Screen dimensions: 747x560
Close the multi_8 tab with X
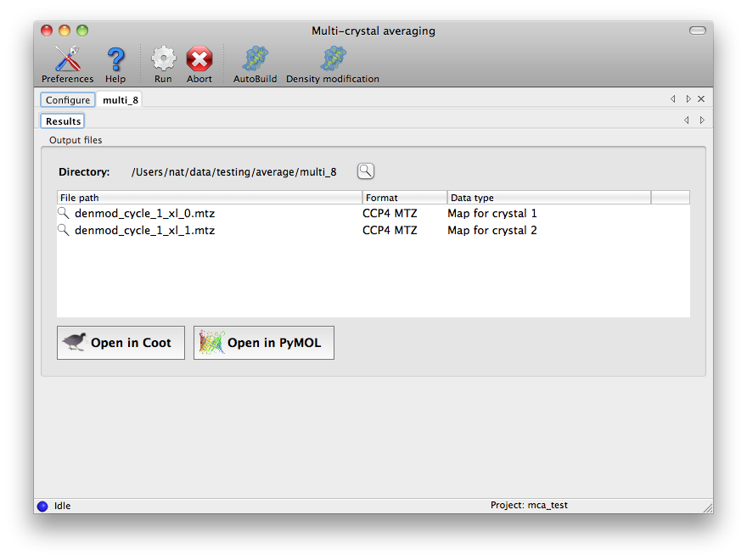[701, 99]
